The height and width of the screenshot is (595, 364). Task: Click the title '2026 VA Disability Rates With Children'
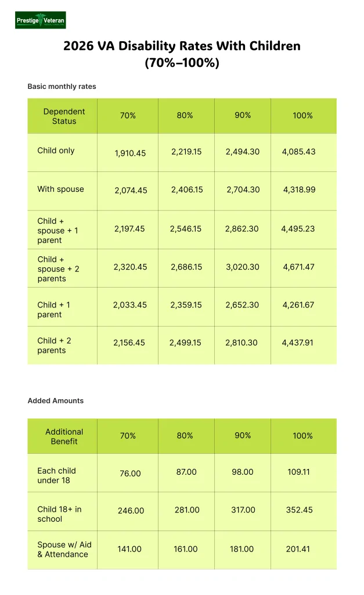click(x=182, y=46)
